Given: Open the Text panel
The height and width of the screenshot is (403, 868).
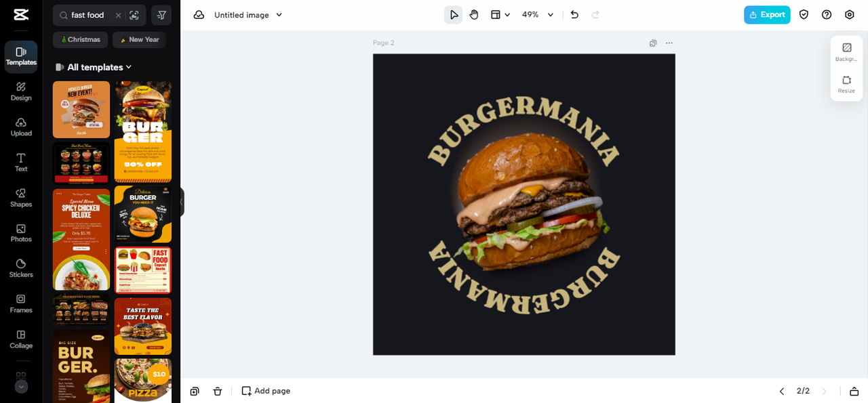Looking at the screenshot, I should tap(21, 163).
